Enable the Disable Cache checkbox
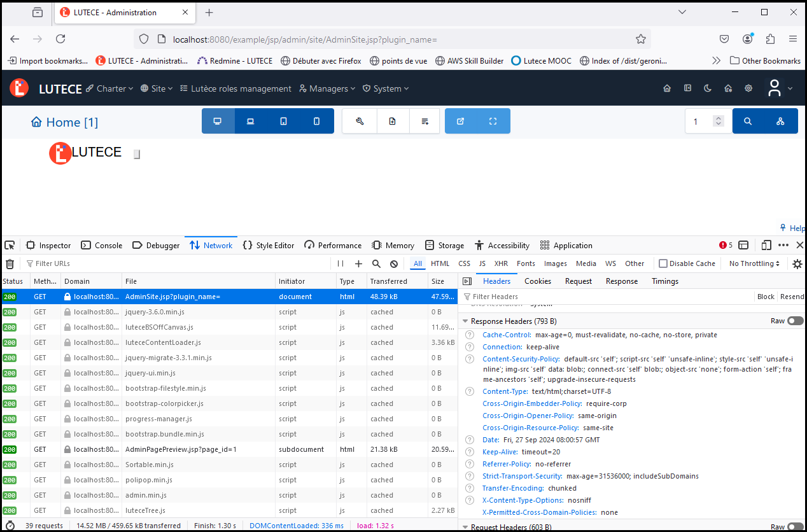This screenshot has height=532, width=807. [x=663, y=263]
